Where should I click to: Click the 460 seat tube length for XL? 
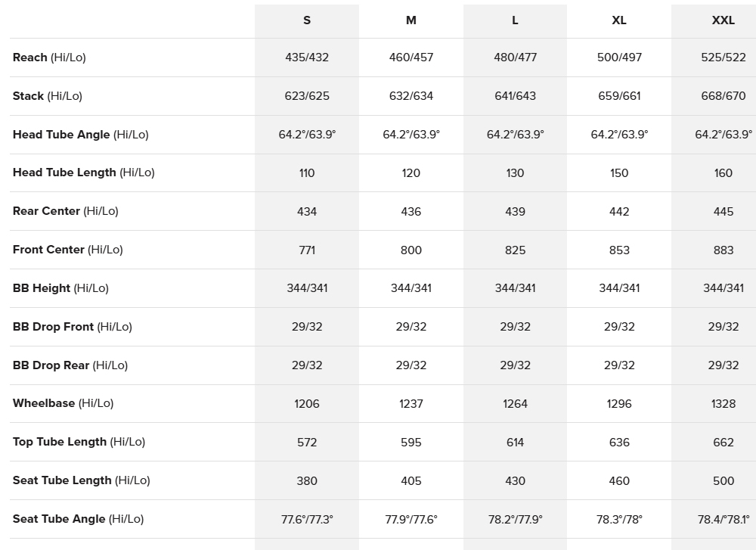tap(619, 480)
